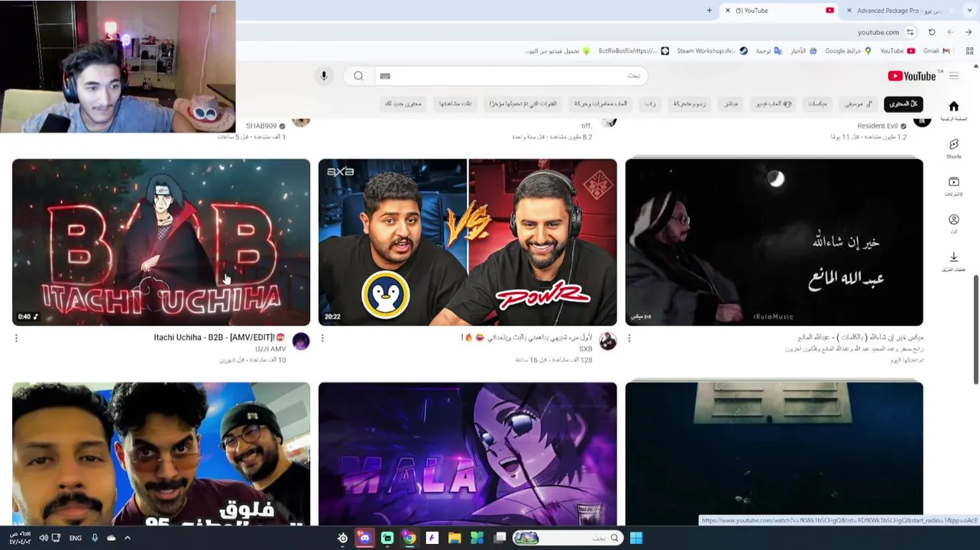
Task: Open Discord from the taskbar
Action: [x=364, y=538]
